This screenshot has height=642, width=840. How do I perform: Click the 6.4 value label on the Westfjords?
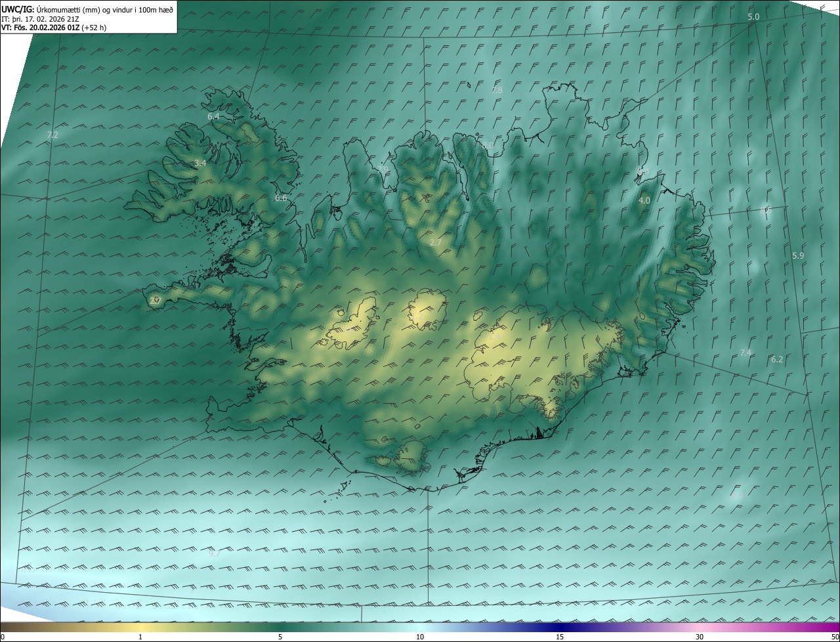point(213,116)
